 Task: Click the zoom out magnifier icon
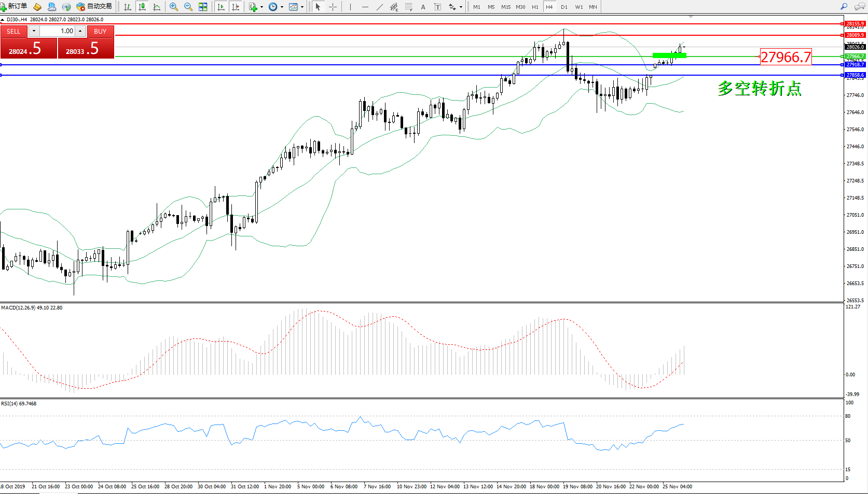[x=188, y=7]
